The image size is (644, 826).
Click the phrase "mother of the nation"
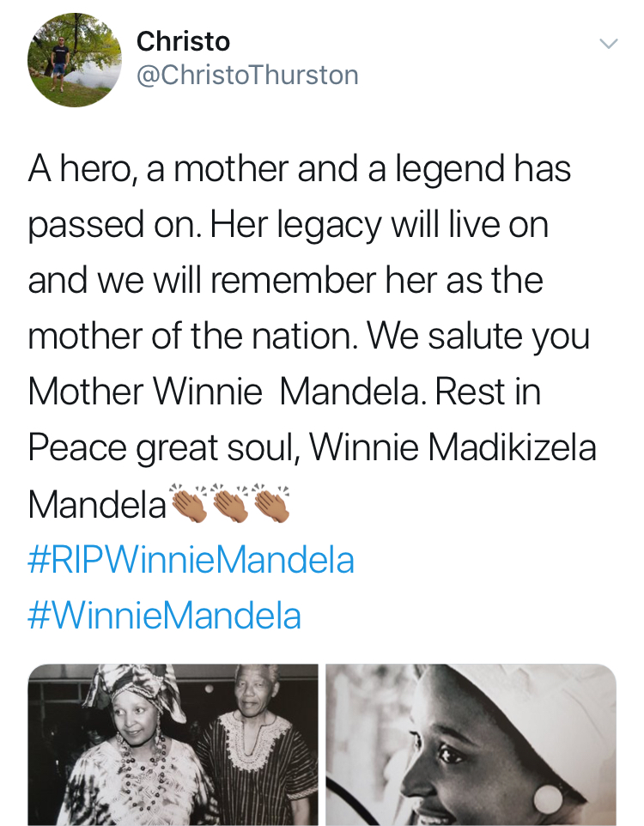click(x=180, y=336)
